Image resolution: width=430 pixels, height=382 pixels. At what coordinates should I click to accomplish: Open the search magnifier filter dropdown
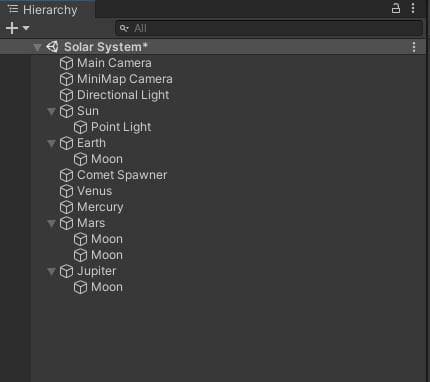point(124,28)
